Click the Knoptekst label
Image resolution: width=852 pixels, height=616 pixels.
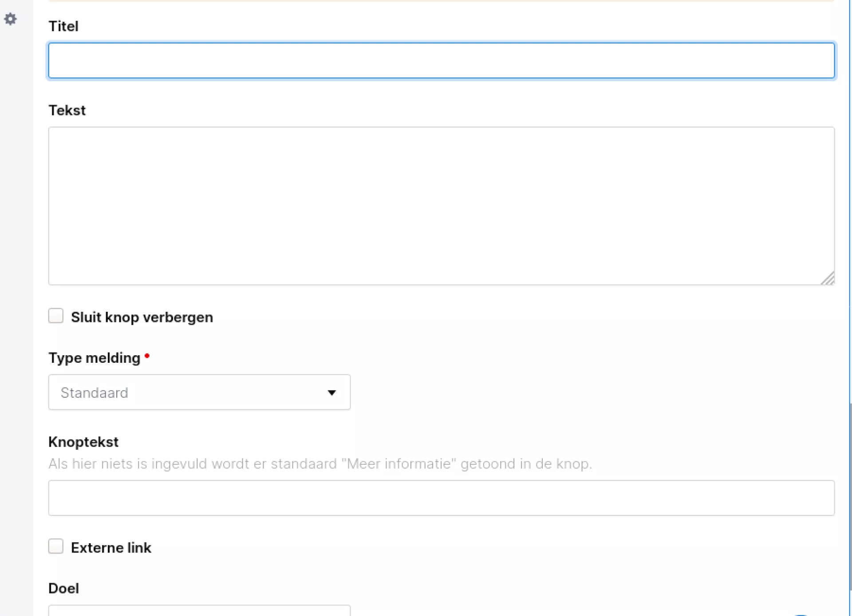(83, 442)
